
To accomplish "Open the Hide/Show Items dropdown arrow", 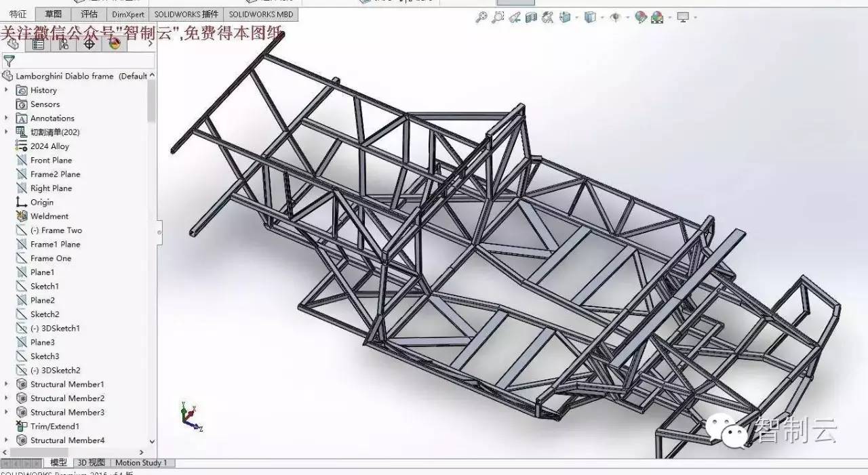I will click(627, 18).
